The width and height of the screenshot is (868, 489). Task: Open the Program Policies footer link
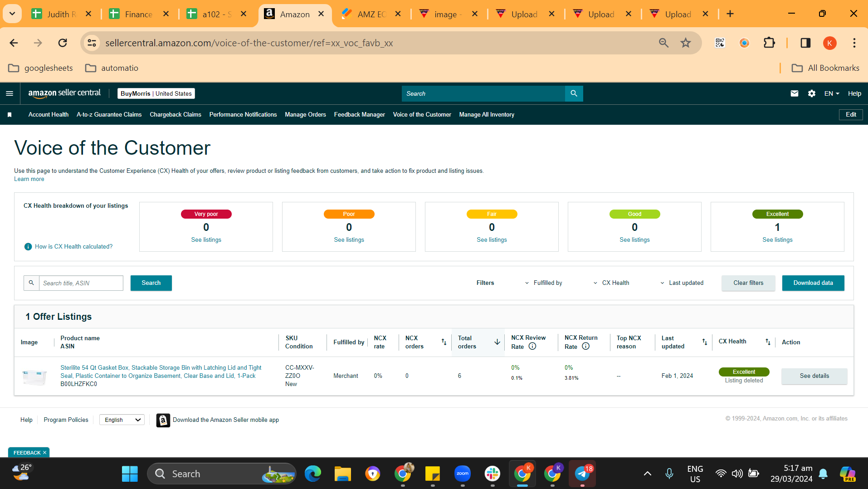coord(66,420)
